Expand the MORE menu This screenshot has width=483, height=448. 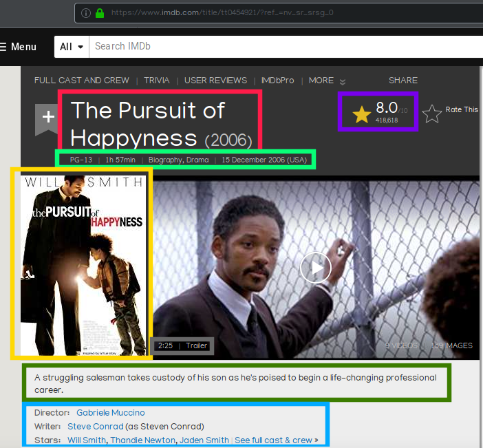[x=327, y=81]
